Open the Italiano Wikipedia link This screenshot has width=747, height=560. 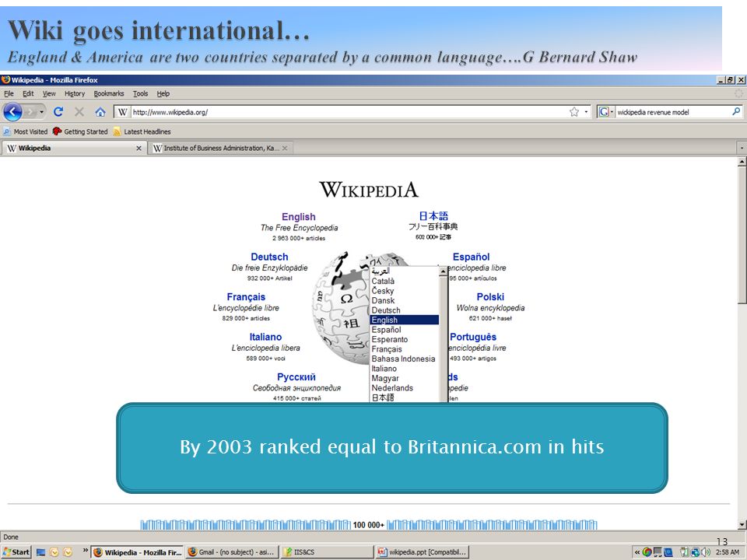click(x=265, y=337)
